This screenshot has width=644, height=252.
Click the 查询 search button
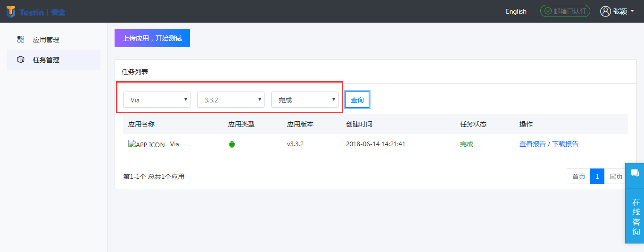tap(357, 100)
